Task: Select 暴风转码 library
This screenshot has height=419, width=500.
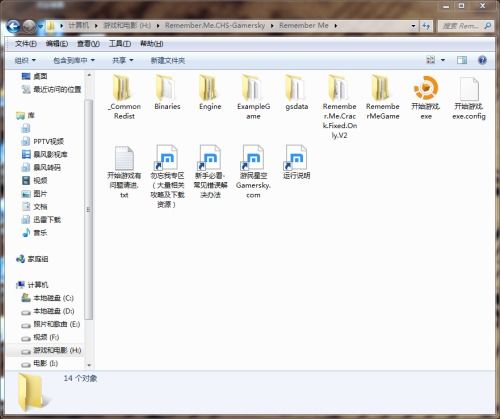Action: click(x=41, y=167)
